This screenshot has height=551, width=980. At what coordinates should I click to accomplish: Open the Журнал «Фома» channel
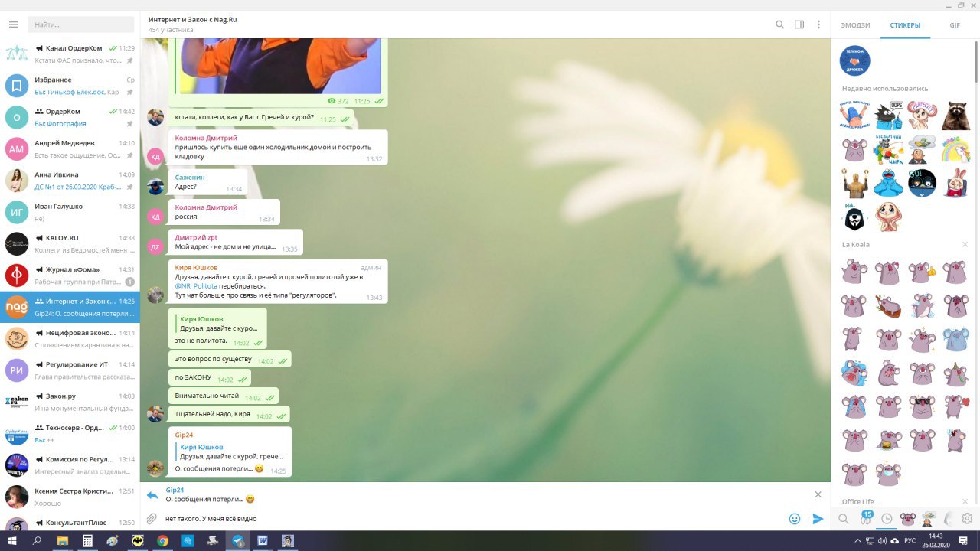click(x=70, y=275)
